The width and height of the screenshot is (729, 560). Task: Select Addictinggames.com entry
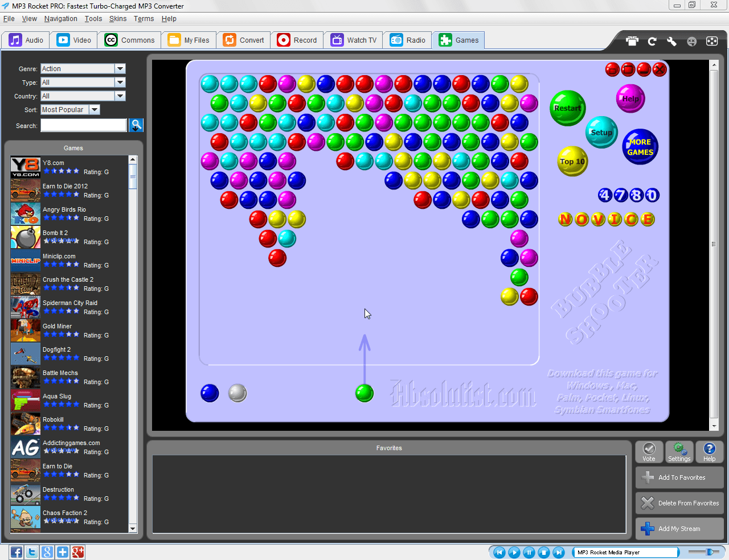pos(69,447)
